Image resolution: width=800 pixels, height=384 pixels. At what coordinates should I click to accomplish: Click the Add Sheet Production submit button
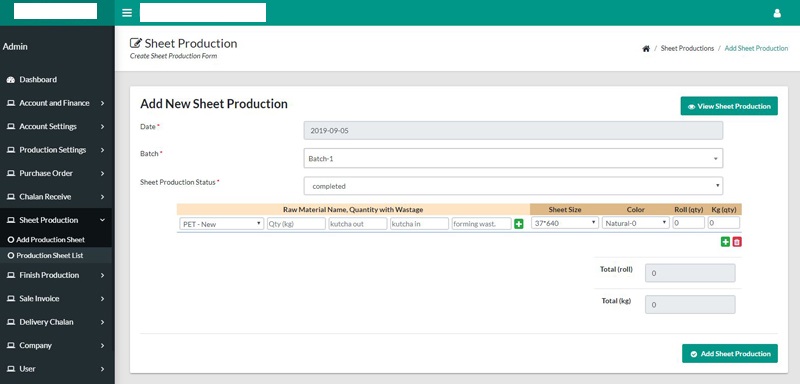click(x=730, y=353)
